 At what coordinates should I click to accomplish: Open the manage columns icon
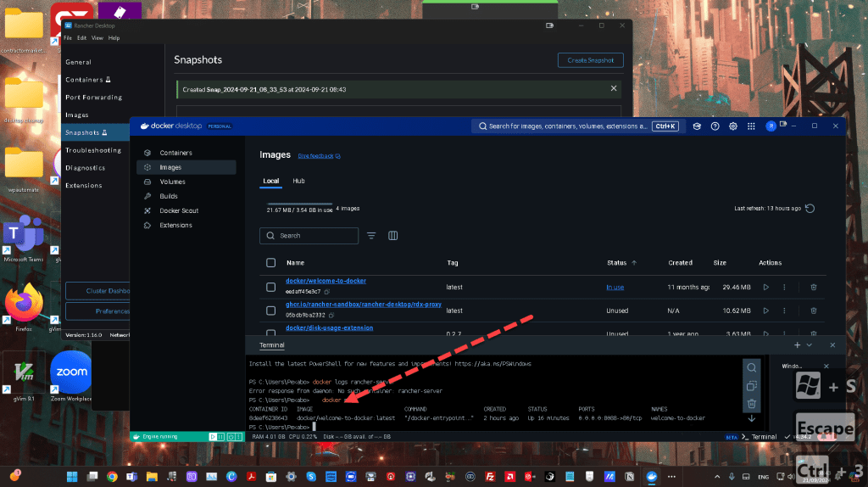coord(393,236)
